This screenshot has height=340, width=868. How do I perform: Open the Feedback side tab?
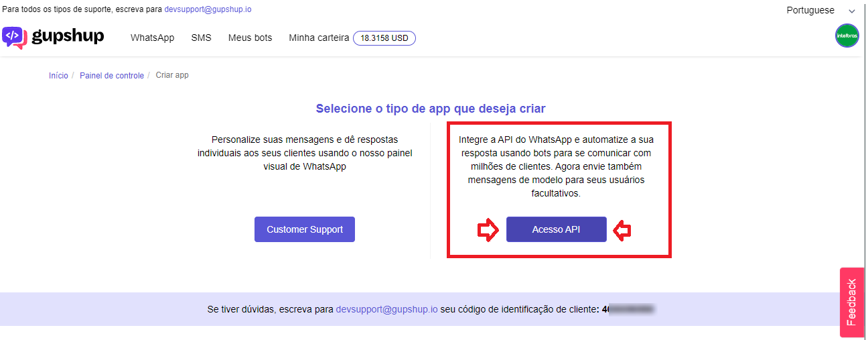click(852, 302)
